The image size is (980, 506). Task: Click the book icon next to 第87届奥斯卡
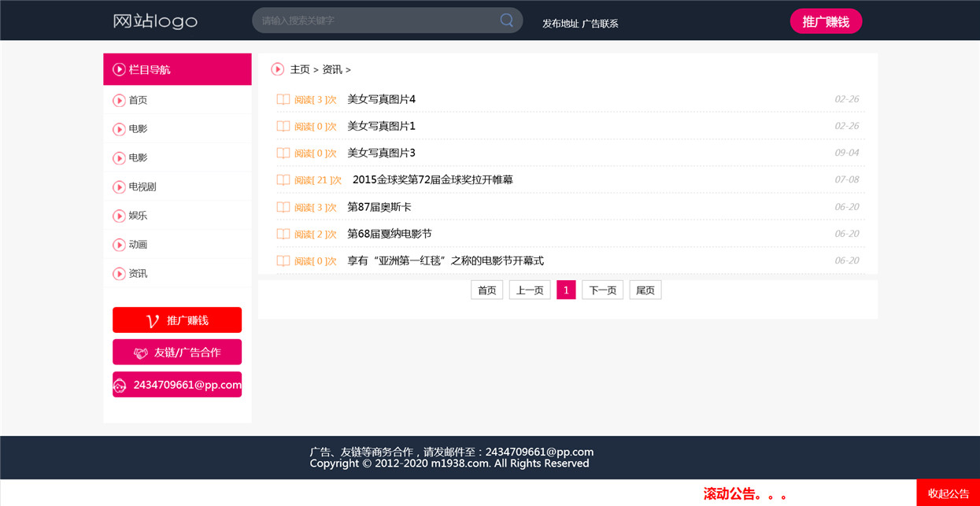pos(283,207)
